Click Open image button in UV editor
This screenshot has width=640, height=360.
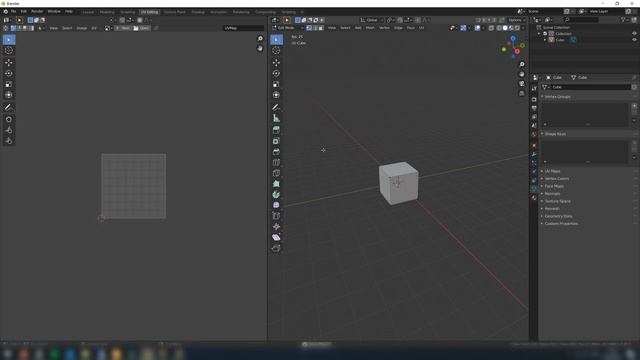[x=142, y=28]
